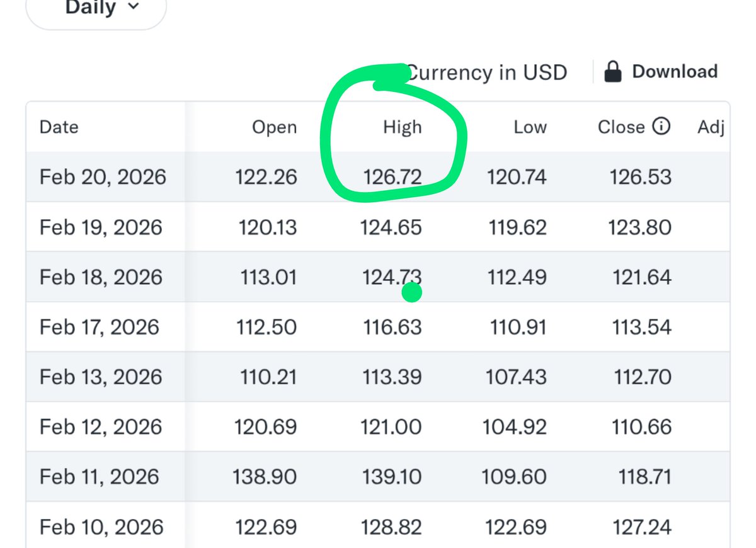Click the open value 122.26
756x548 pixels.
pos(266,177)
